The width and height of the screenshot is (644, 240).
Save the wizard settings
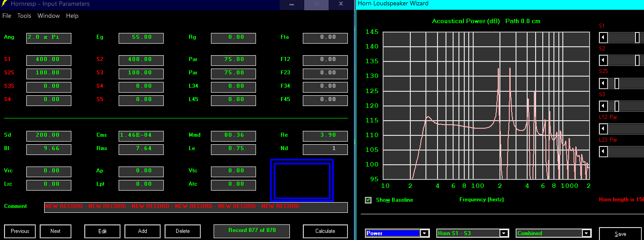tap(620, 234)
